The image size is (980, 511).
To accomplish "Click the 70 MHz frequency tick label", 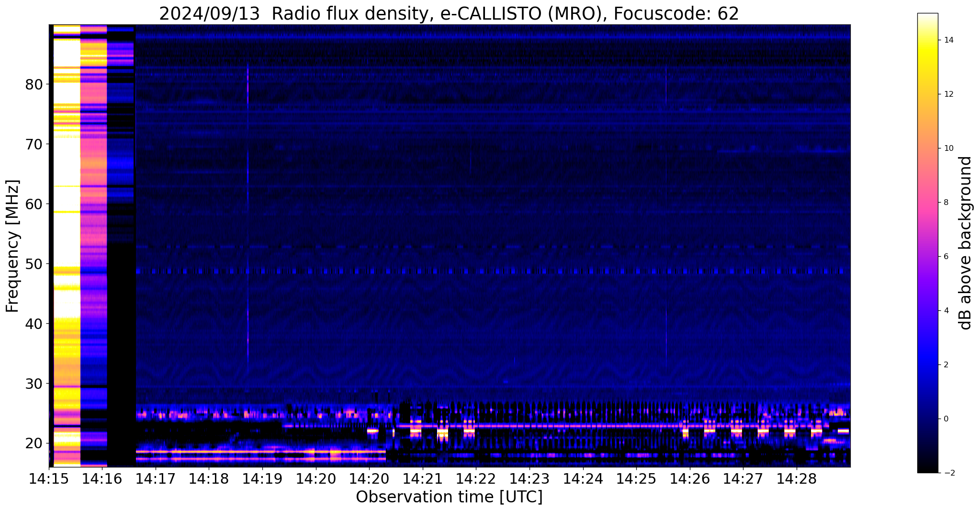I will pos(34,144).
